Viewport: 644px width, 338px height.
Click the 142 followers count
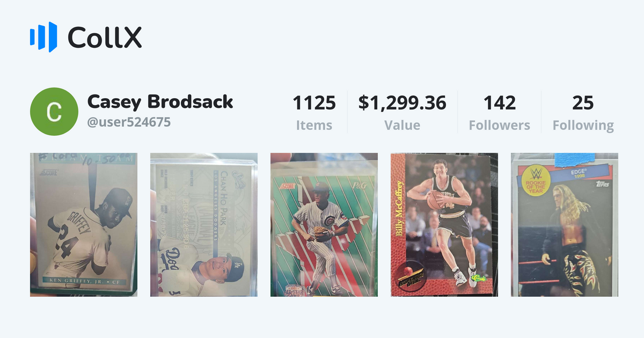(499, 102)
